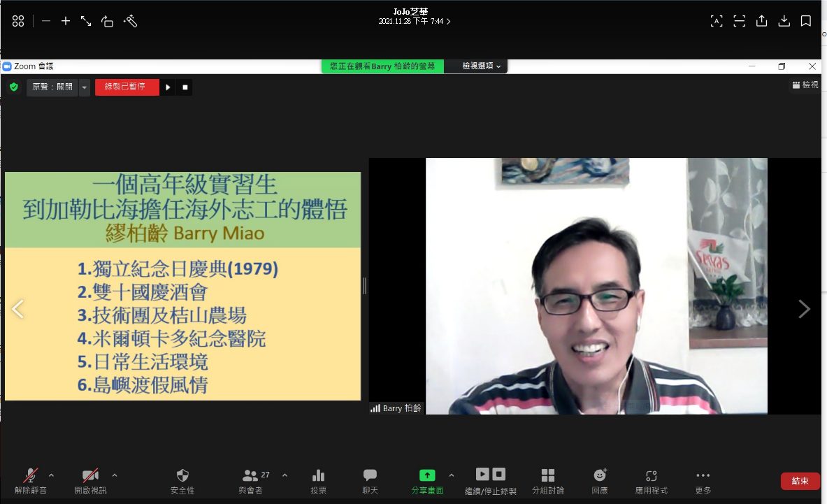Click the scan code icon in viewer toolbar
The height and width of the screenshot is (504, 827).
pos(740,21)
